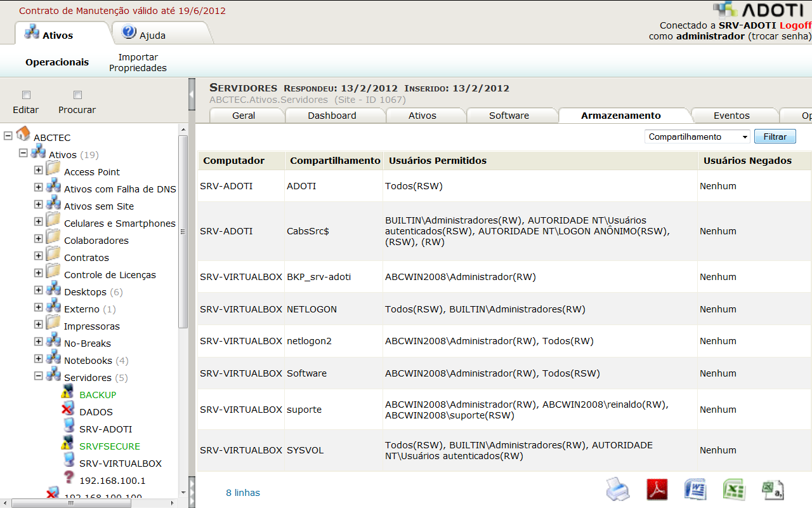
Task: Click the Colaboradores folder icon
Action: (53, 237)
